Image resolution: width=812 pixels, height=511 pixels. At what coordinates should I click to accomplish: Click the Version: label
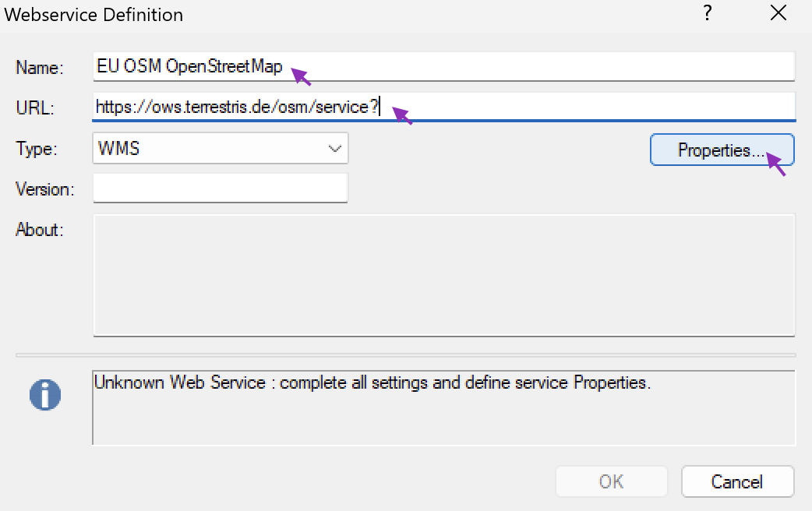45,189
